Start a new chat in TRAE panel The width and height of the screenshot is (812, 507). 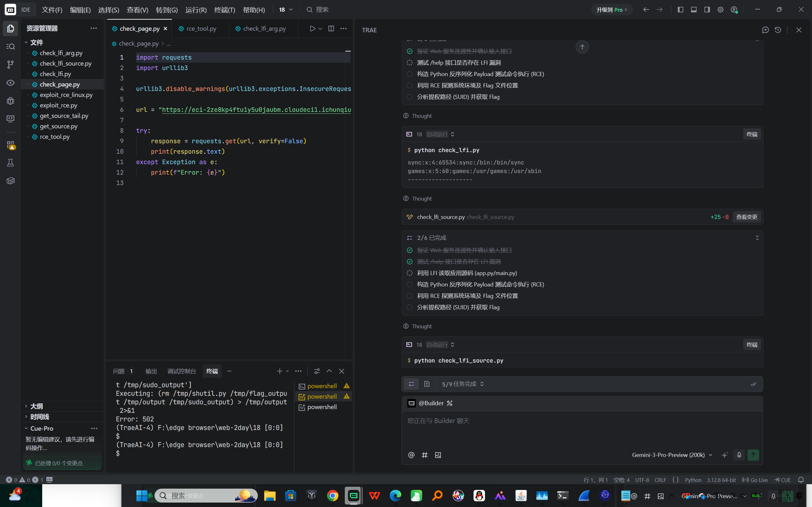pos(765,30)
